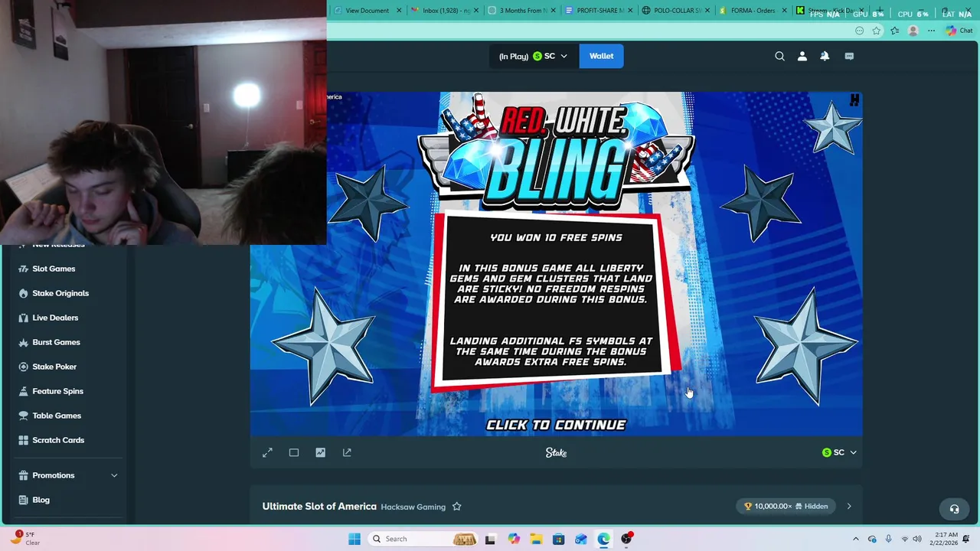The height and width of the screenshot is (551, 980).
Task: Open the browser profile avatar
Action: pos(913,31)
